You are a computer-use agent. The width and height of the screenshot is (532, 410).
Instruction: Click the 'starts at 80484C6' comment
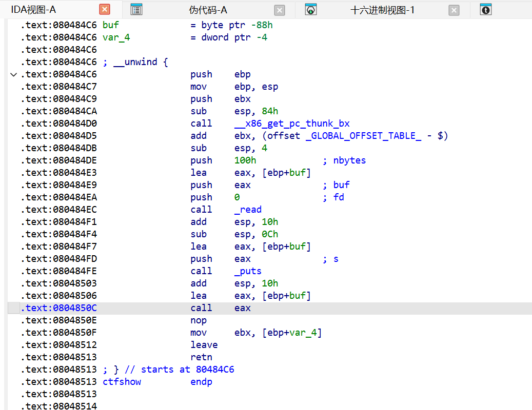[188, 370]
